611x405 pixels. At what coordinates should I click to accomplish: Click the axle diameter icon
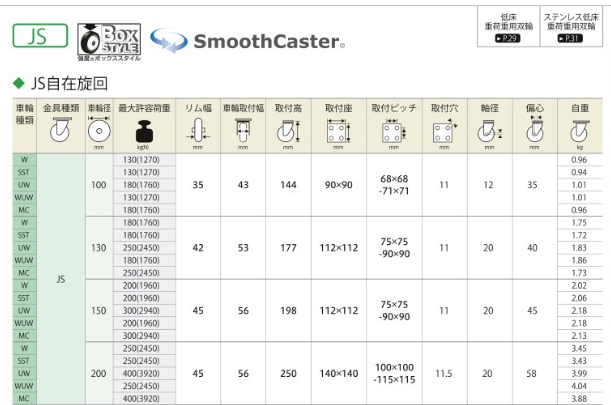coord(487,130)
